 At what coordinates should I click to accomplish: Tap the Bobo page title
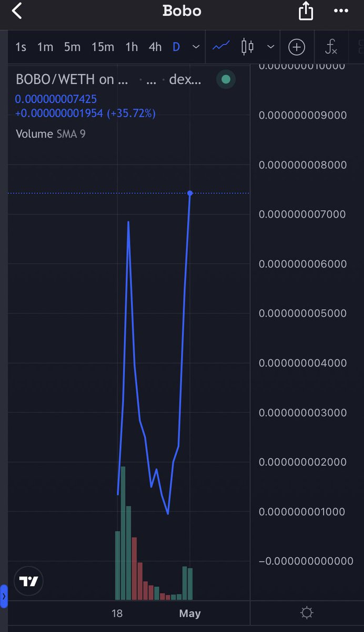click(182, 11)
